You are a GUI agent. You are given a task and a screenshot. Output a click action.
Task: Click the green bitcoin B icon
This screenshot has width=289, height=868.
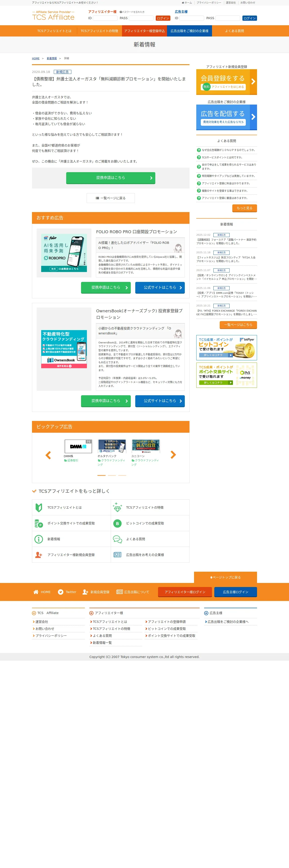(117, 523)
